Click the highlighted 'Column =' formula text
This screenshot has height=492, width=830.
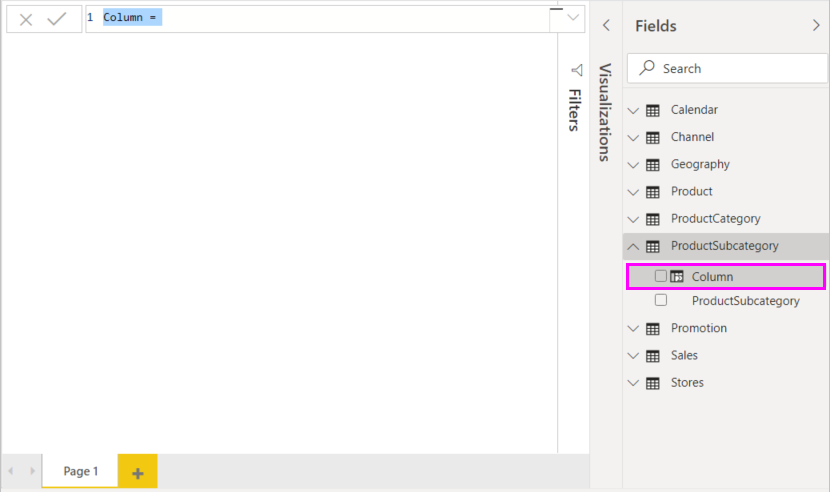point(130,17)
